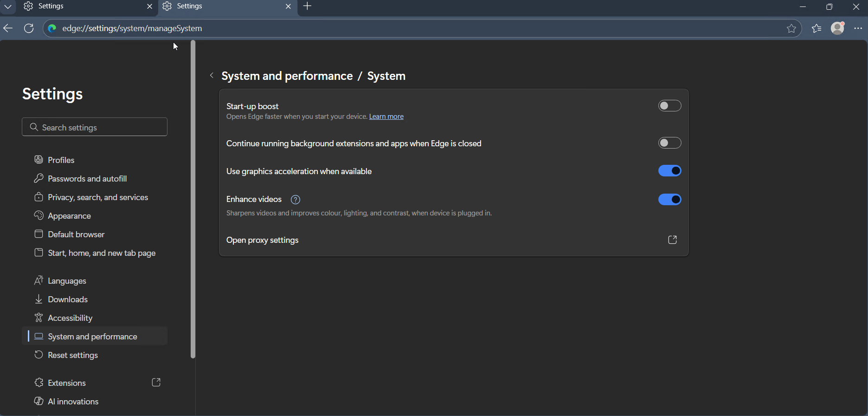Open the Learn more link for Start-up boost

point(386,117)
